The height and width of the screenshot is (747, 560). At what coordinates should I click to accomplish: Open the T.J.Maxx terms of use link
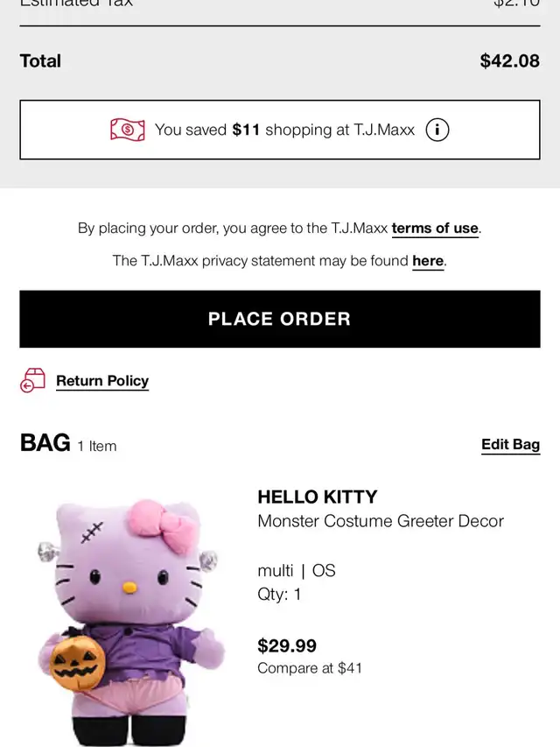pos(435,229)
